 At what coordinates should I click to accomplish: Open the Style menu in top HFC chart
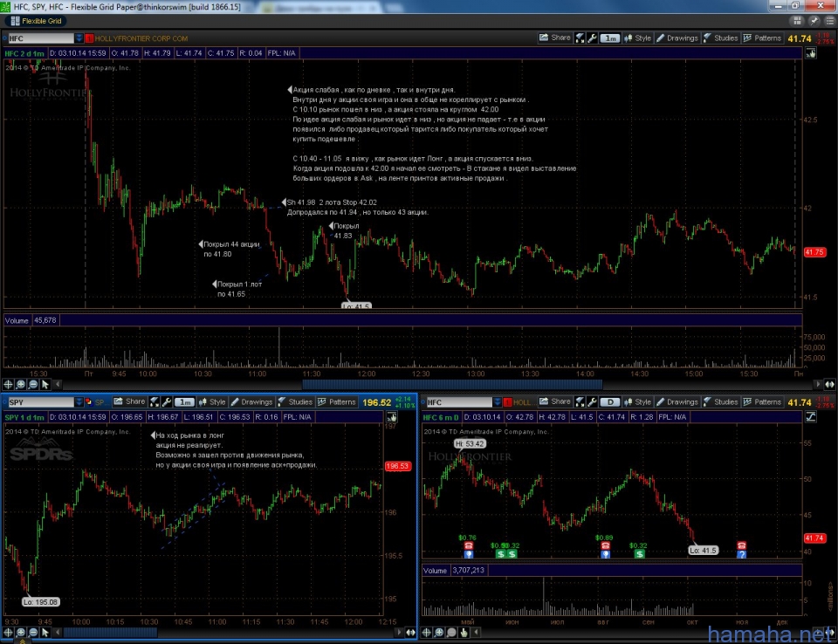pos(637,38)
